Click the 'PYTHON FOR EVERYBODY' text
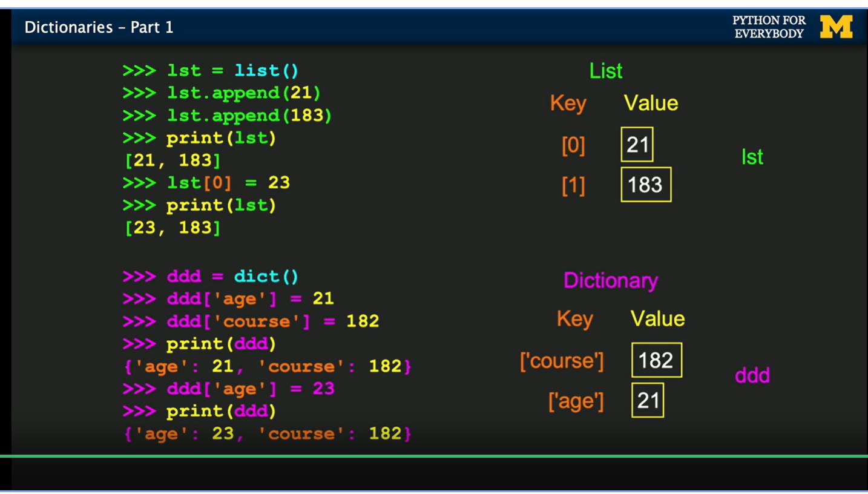 769,27
